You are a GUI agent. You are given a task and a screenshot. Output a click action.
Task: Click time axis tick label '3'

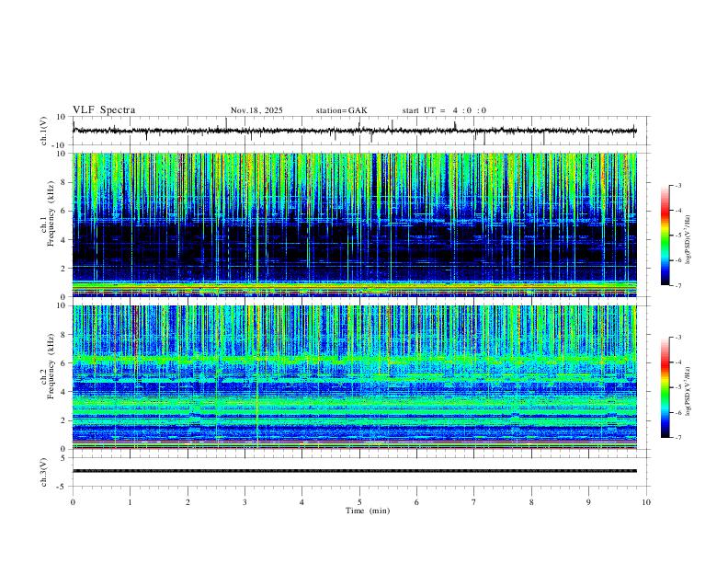245,502
